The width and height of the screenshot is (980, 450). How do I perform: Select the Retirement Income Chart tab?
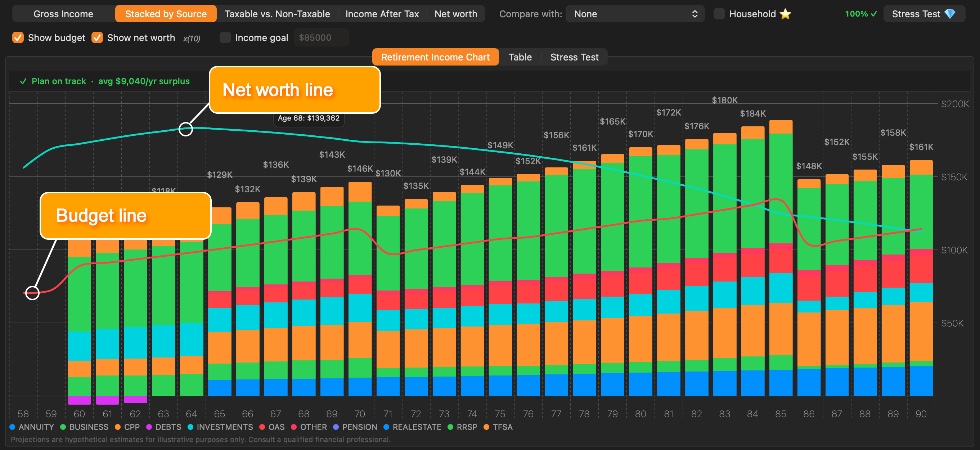pyautogui.click(x=435, y=57)
